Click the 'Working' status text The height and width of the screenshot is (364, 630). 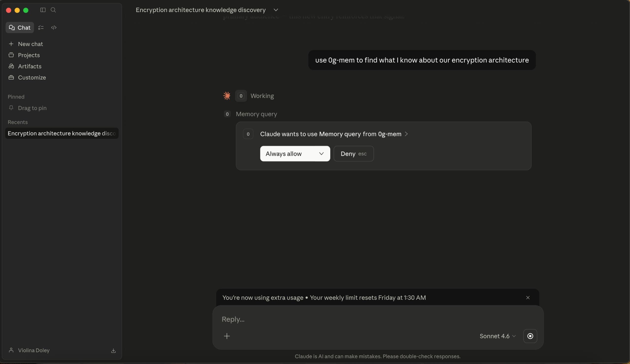pyautogui.click(x=262, y=96)
